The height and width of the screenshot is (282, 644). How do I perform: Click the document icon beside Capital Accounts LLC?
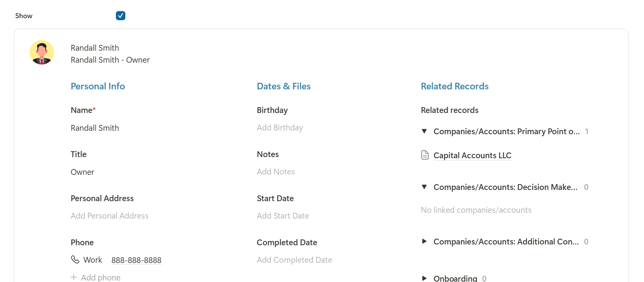click(x=425, y=155)
